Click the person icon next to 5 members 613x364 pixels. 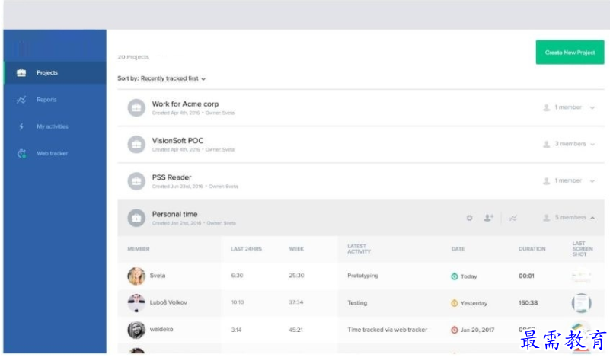tap(547, 218)
